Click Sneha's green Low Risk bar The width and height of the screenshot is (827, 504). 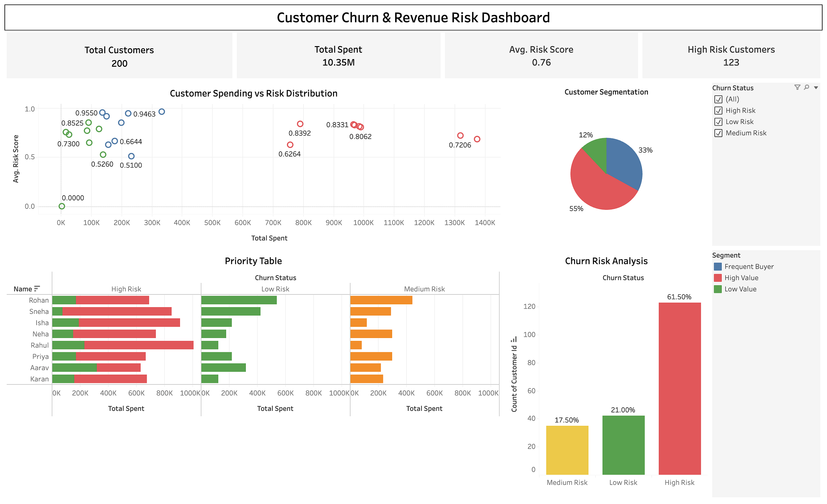[x=231, y=311]
